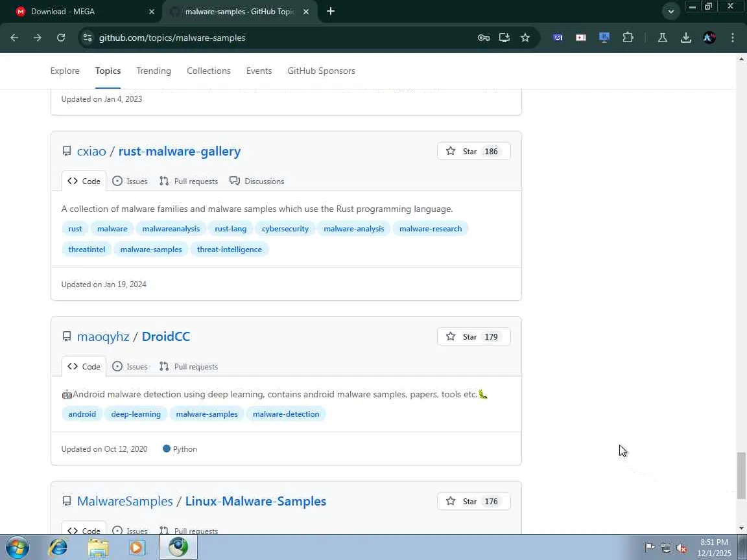Image resolution: width=747 pixels, height=560 pixels.
Task: Open the Chrome Labs flask icon
Action: point(662,38)
